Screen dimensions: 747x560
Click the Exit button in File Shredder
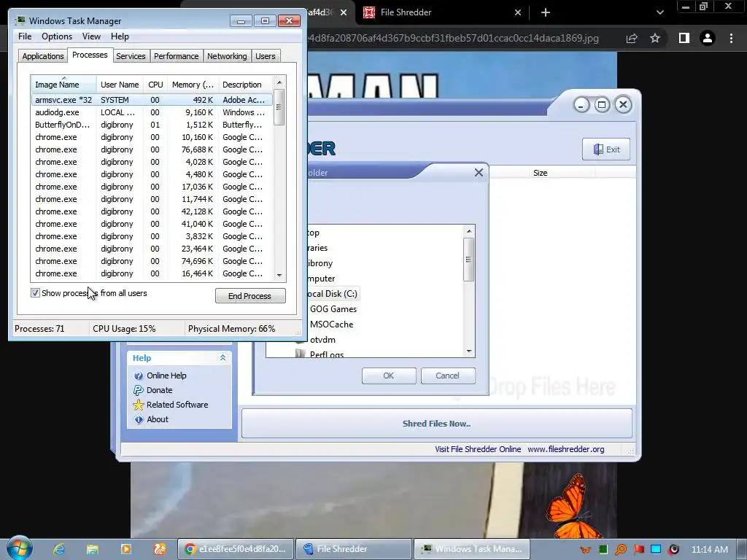[606, 149]
